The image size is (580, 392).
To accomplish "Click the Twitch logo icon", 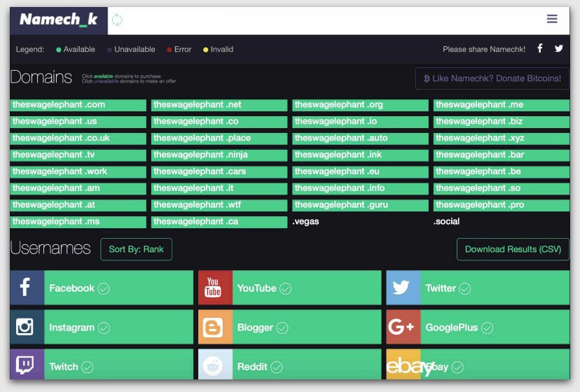I will point(27,365).
